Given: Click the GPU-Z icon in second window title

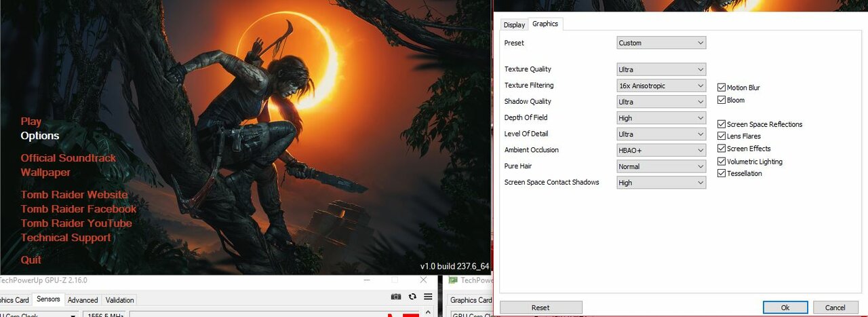Looking at the screenshot, I should click(453, 280).
